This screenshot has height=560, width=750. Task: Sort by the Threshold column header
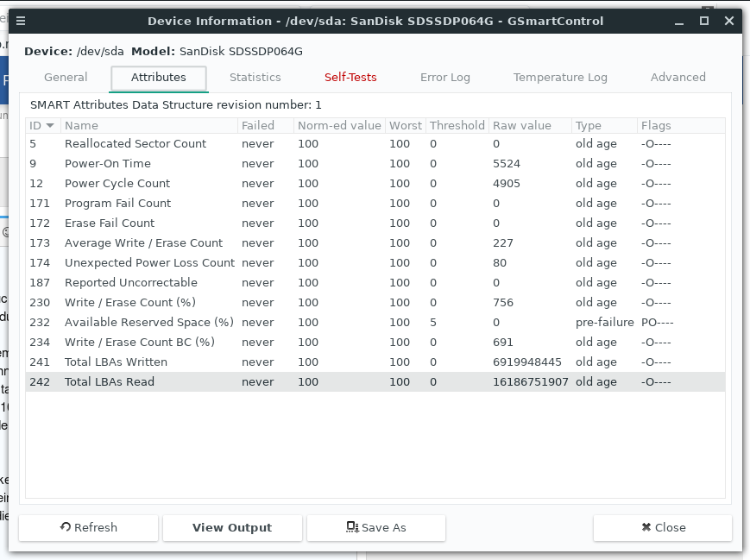(457, 125)
